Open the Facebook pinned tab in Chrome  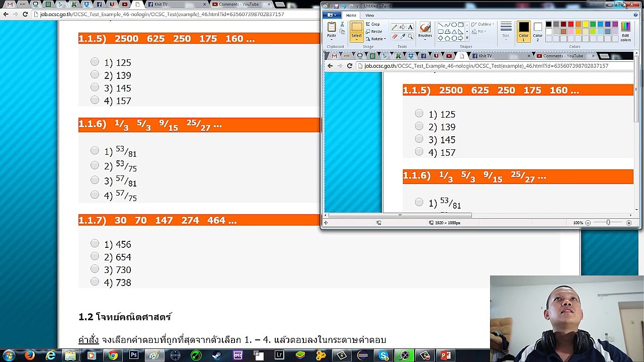(99, 5)
